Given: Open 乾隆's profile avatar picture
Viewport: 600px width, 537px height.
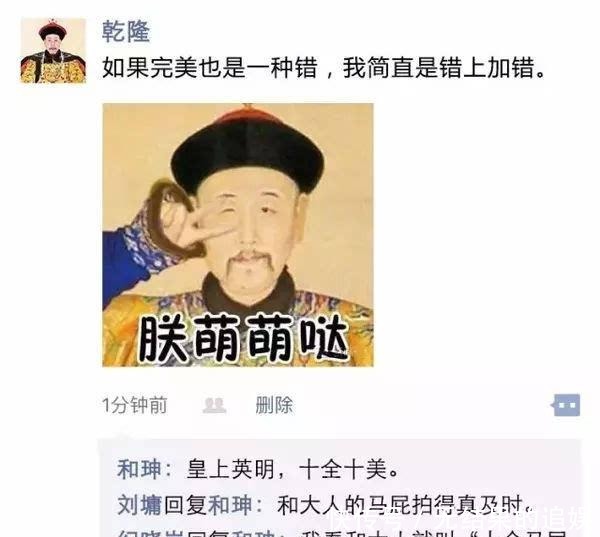Looking at the screenshot, I should (53, 50).
